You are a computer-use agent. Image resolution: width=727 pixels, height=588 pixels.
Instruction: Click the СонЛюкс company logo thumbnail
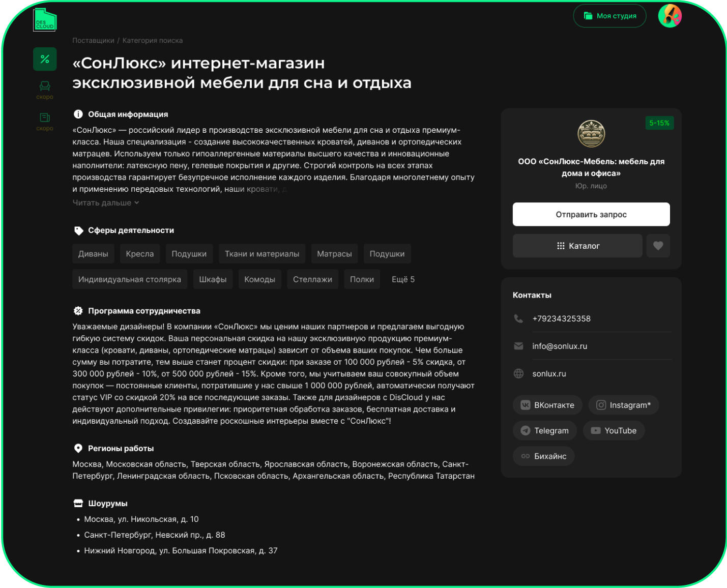(591, 134)
